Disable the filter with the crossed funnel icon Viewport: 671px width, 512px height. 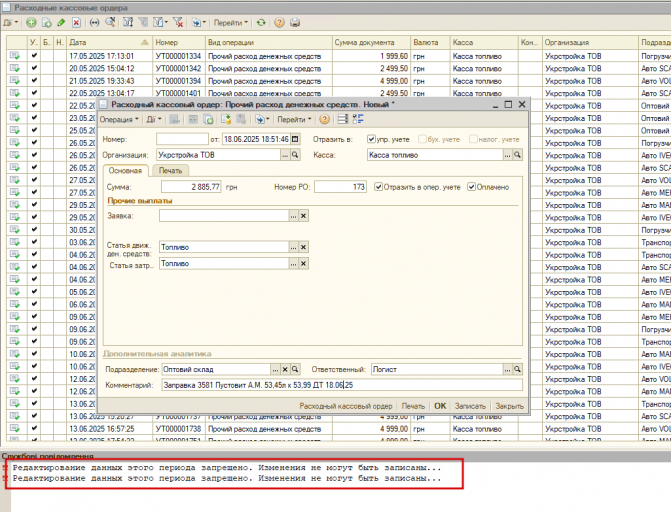pyautogui.click(x=178, y=23)
